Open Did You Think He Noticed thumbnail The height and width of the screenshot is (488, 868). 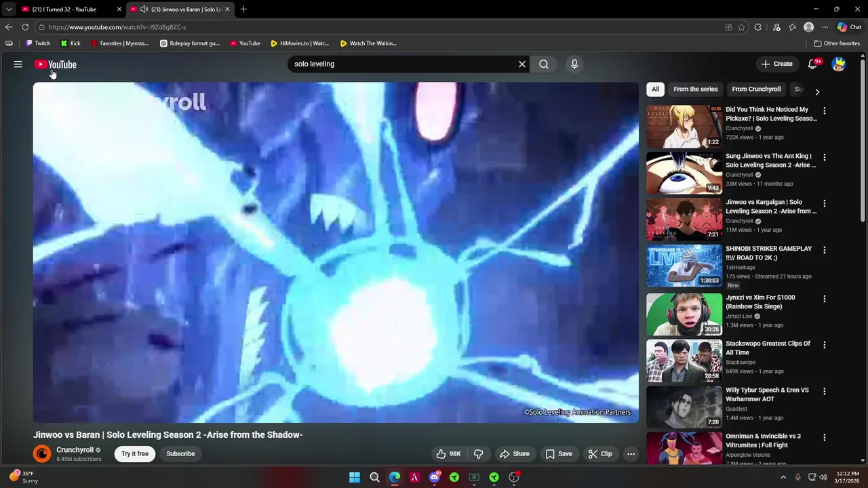684,126
